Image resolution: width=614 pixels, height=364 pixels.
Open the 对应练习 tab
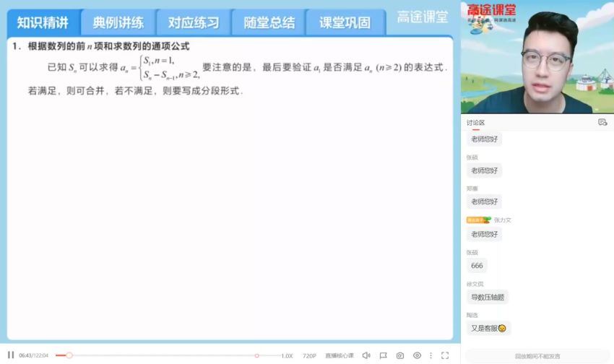tap(194, 22)
